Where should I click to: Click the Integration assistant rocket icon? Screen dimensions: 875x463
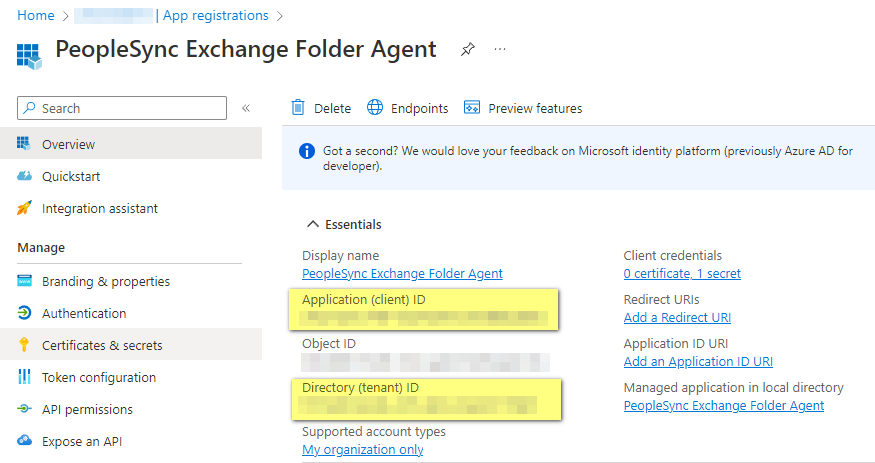[x=24, y=208]
